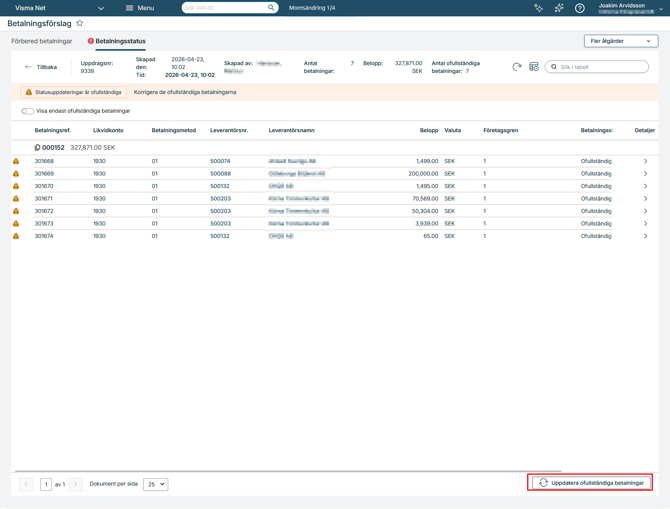Click supplier number 500088
Image resolution: width=670 pixels, height=509 pixels.
coord(220,174)
